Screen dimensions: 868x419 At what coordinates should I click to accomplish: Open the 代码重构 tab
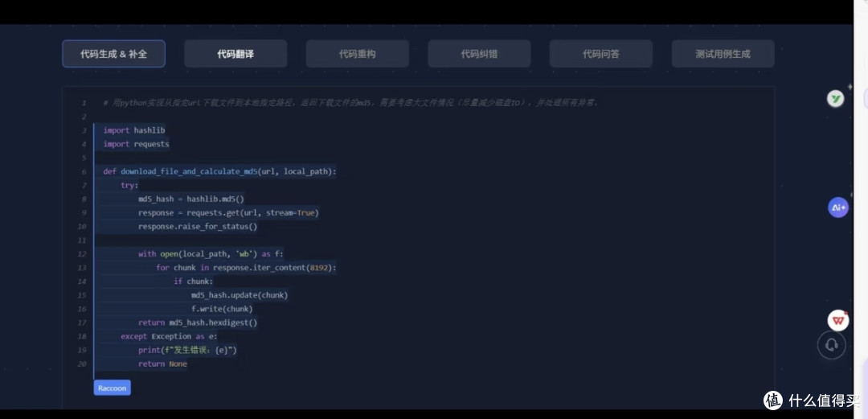click(357, 54)
